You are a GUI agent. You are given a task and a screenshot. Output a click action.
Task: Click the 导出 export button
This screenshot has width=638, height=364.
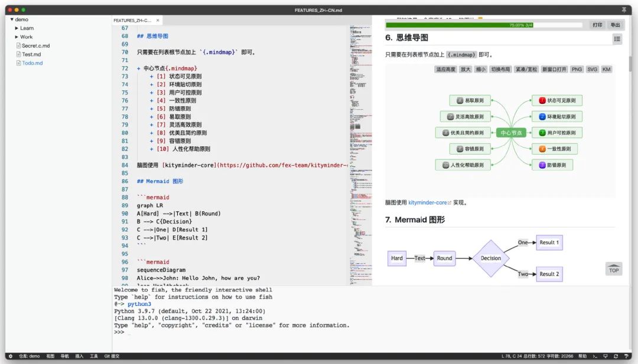coord(616,25)
